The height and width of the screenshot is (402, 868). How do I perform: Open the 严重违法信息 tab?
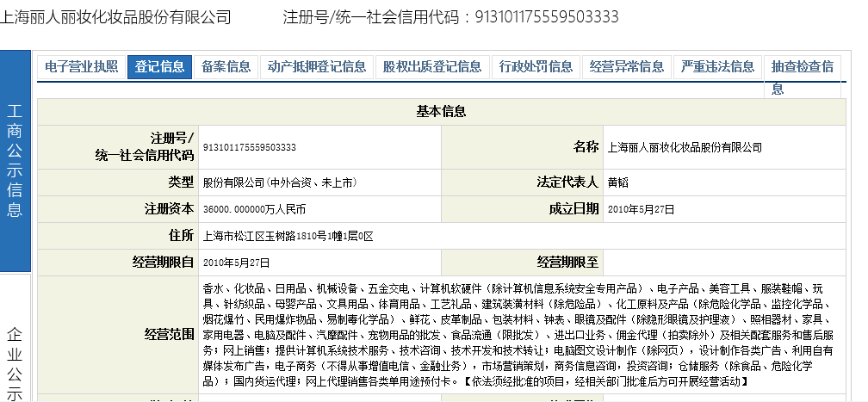(x=717, y=67)
